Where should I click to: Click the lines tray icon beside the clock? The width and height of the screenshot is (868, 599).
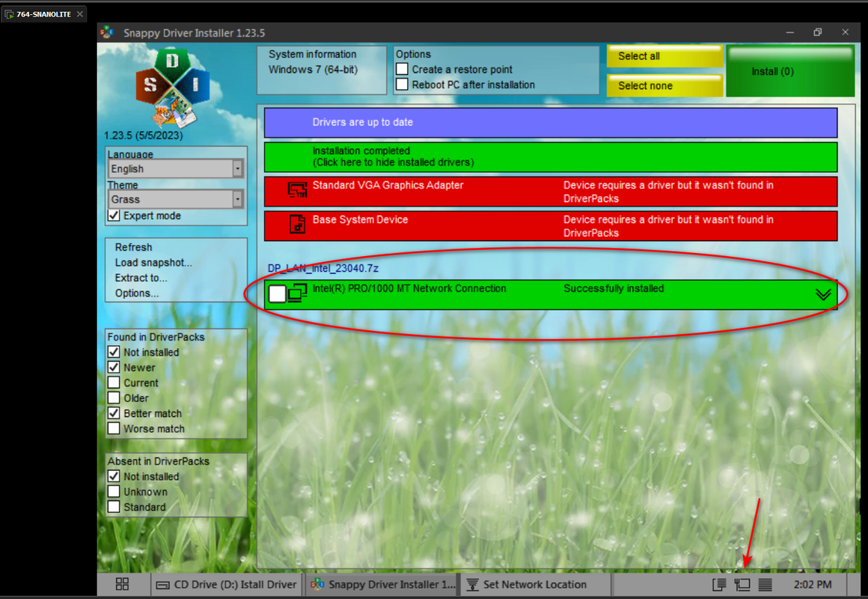coord(765,584)
